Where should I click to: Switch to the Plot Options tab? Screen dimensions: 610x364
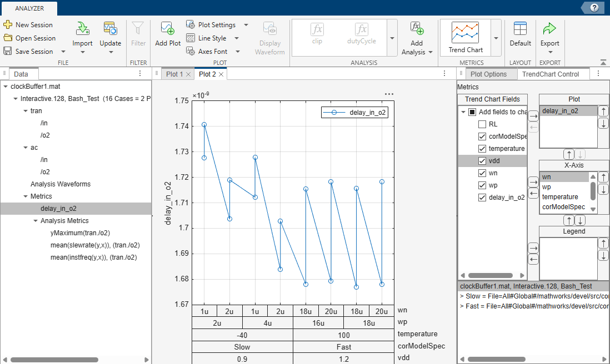point(489,74)
